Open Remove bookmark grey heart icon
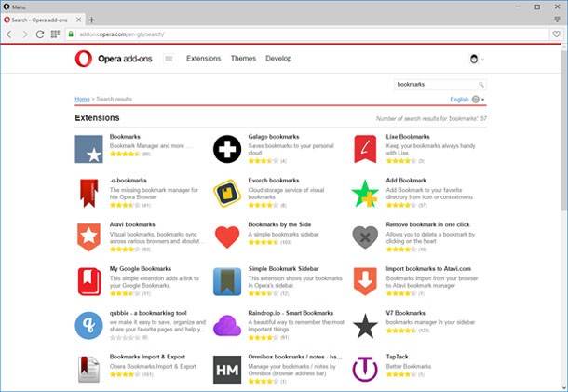The width and height of the screenshot is (568, 392). click(365, 237)
